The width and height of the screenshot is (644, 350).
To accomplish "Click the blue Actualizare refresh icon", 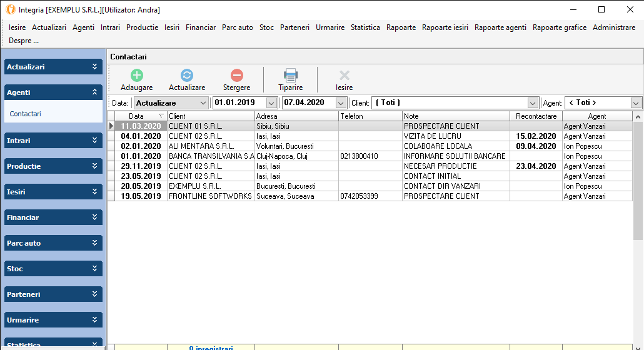I will coord(187,76).
